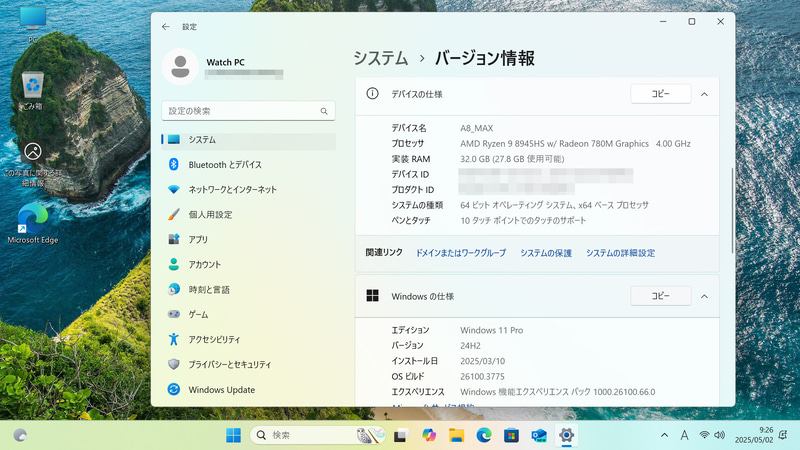800x450 pixels.
Task: Click the search magnifier in settings search
Action: pyautogui.click(x=324, y=111)
